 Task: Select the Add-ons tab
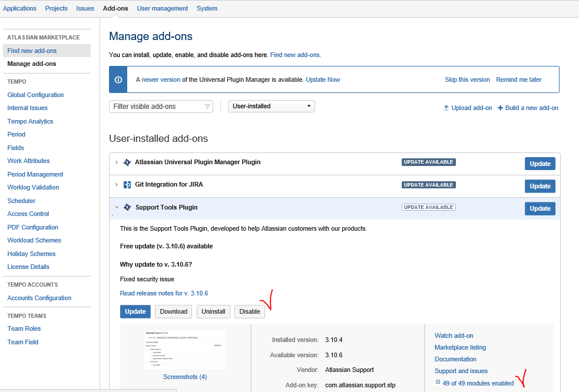pyautogui.click(x=115, y=8)
